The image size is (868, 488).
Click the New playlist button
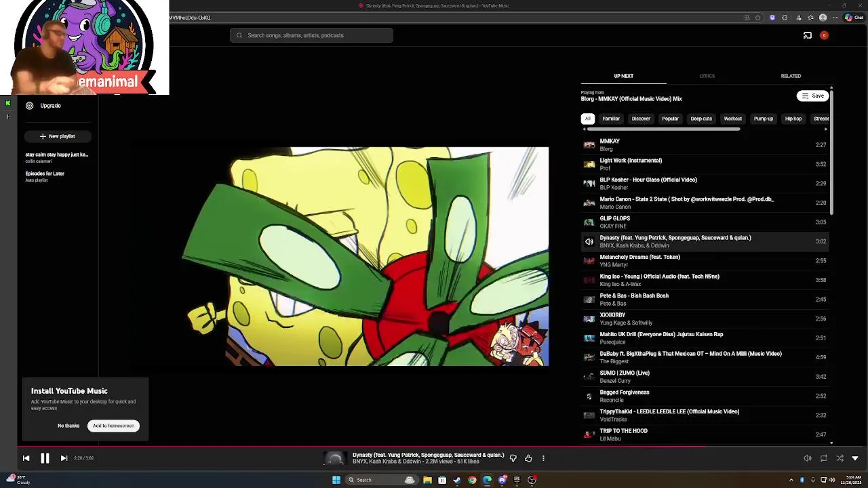point(58,136)
